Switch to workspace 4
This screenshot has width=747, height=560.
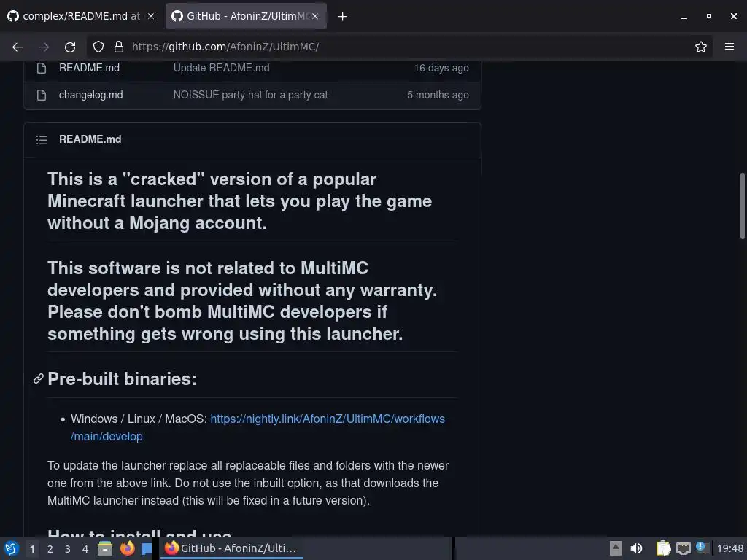(85, 549)
